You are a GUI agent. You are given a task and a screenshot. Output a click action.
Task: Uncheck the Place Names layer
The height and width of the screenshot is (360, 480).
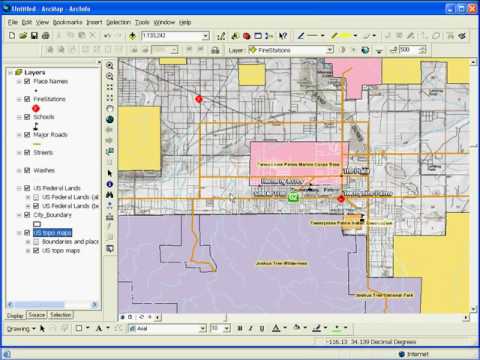point(27,81)
